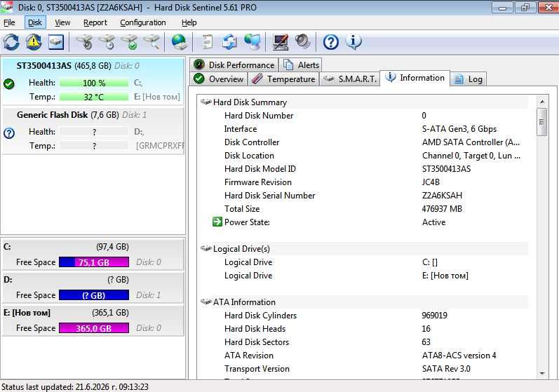Viewport: 559px width, 392px height.
Task: Select the Interface row label
Action: tap(241, 129)
